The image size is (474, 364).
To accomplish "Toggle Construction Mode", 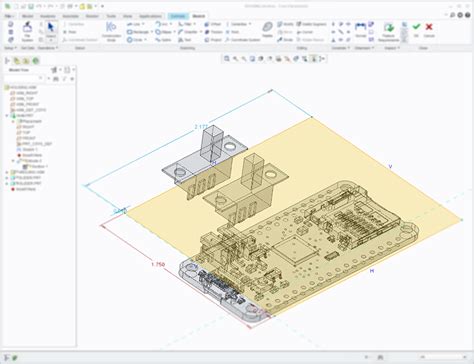I will point(111,32).
